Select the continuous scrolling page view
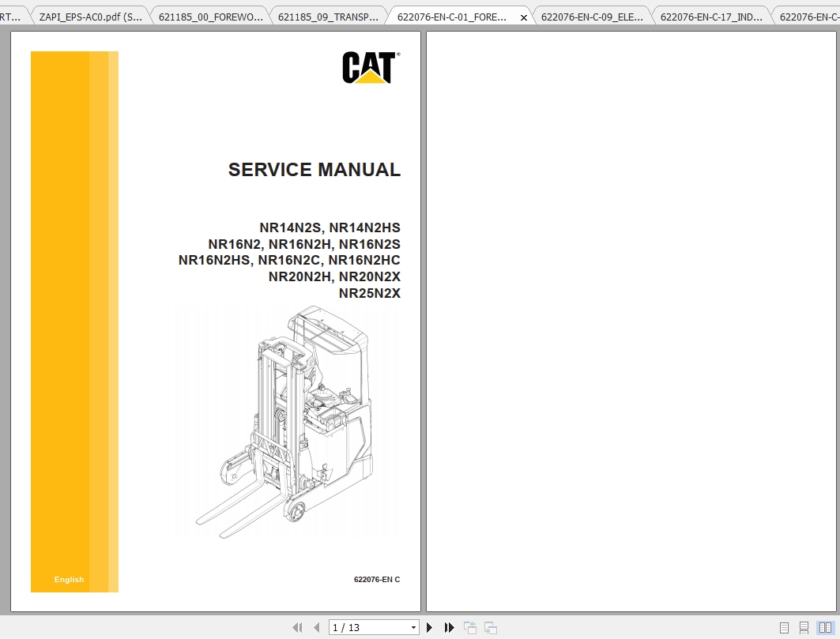The height and width of the screenshot is (639, 840). (804, 627)
